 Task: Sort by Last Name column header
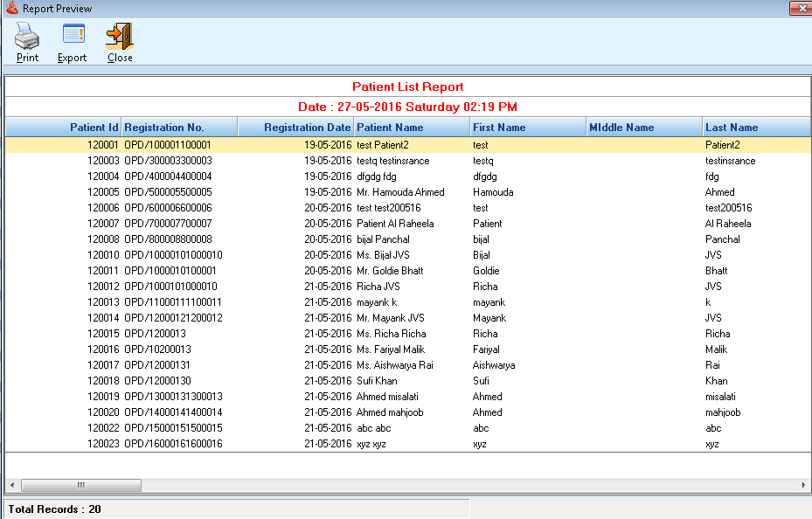click(757, 128)
